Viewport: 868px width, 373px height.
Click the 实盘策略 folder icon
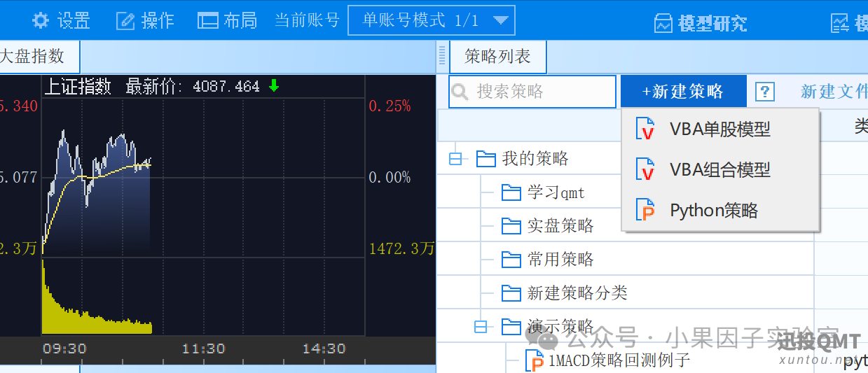(511, 226)
